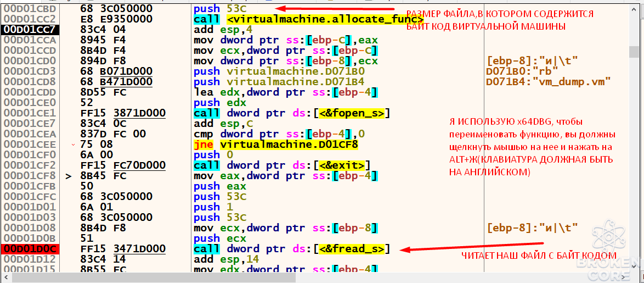The height and width of the screenshot is (283, 644).
Task: Click call dword ptr ds:[<&exit>]
Action: pyautogui.click(x=282, y=165)
